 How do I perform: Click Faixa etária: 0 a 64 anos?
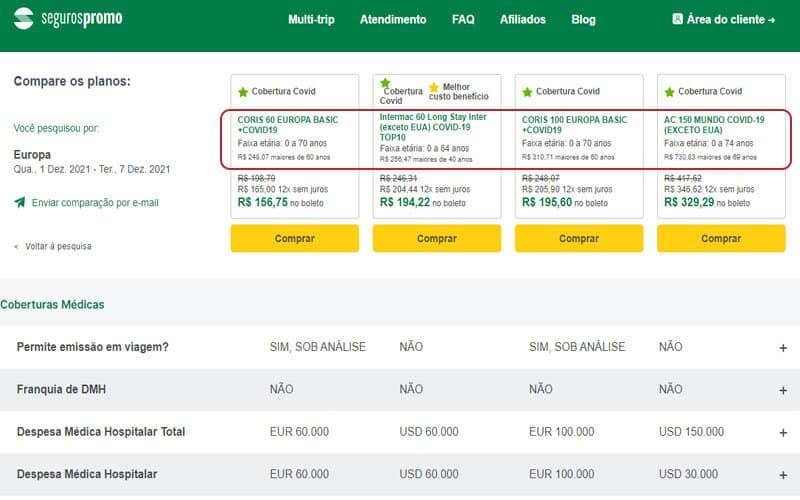424,148
